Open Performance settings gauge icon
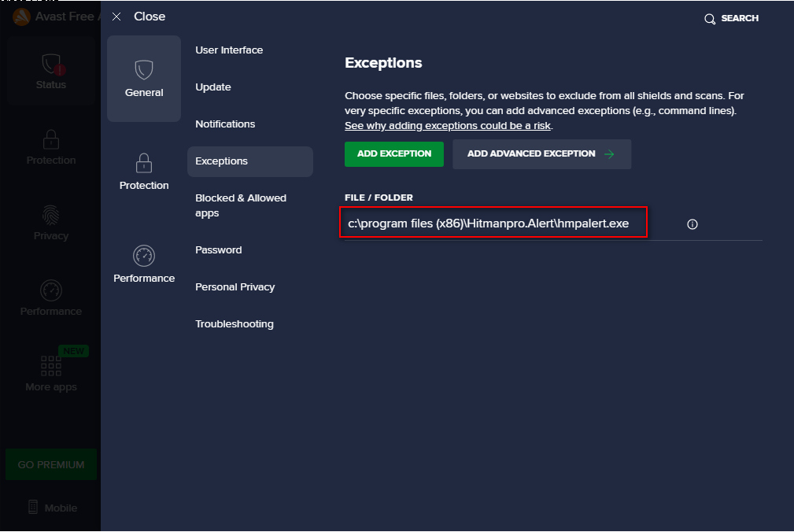 coord(144,256)
